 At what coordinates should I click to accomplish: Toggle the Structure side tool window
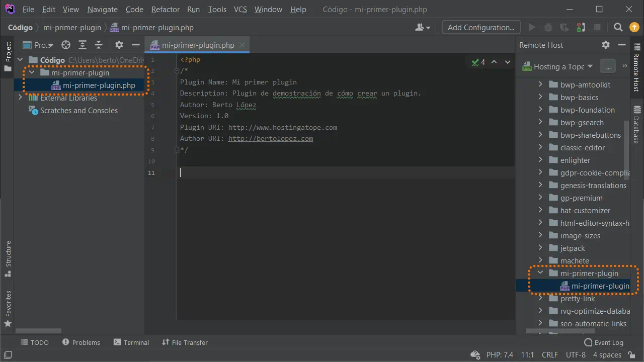click(x=8, y=259)
